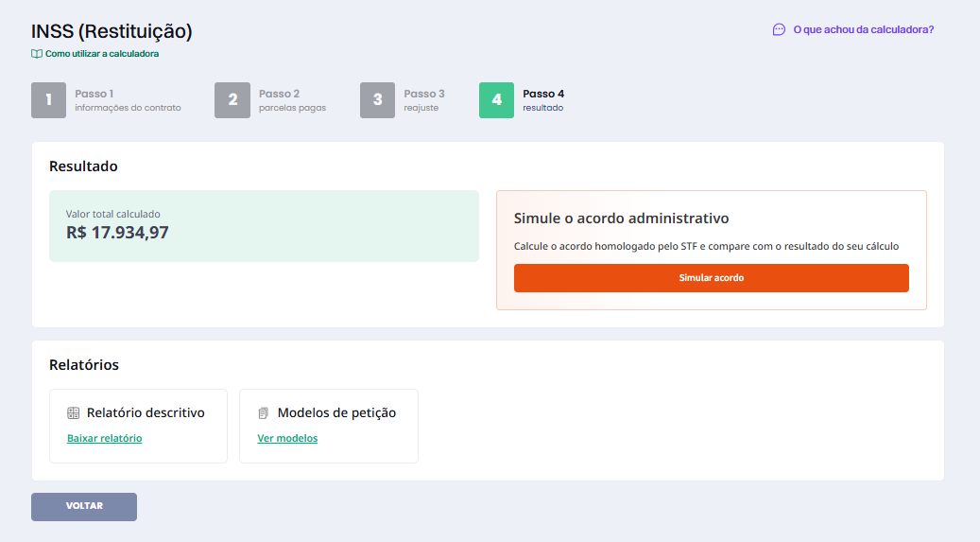980x542 pixels.
Task: Go back with the VOLTAR button
Action: pyautogui.click(x=84, y=506)
